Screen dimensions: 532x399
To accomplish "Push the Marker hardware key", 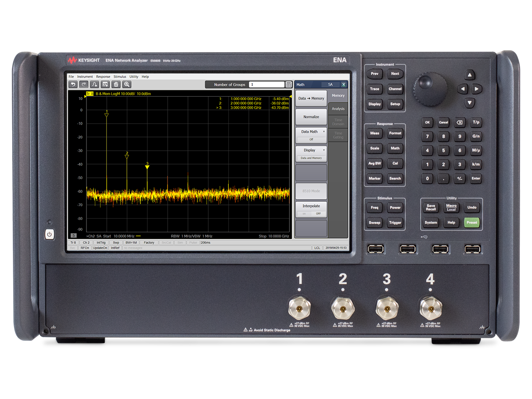I will coord(375,179).
